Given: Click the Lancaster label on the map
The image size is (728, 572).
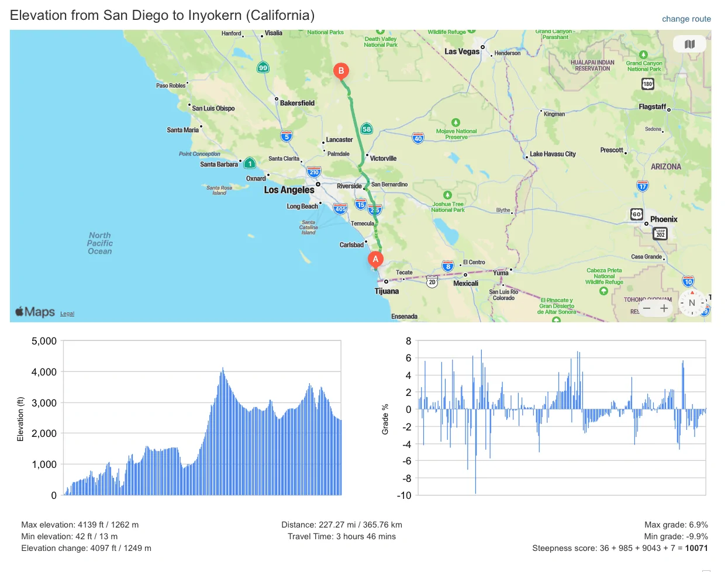Looking at the screenshot, I should [339, 140].
